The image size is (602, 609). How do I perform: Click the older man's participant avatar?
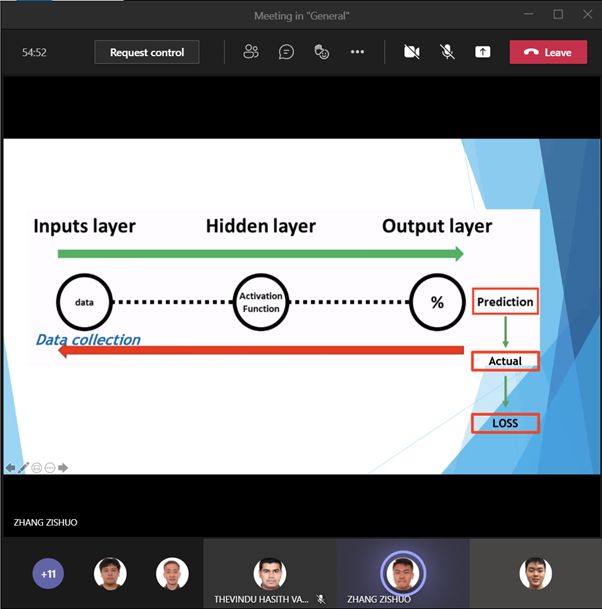(x=172, y=573)
